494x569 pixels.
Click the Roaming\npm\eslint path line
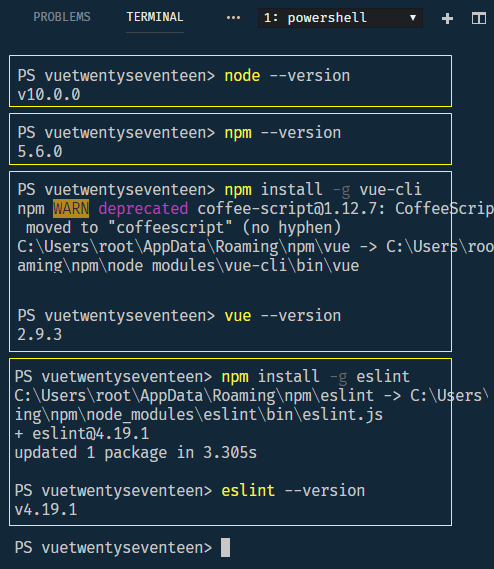251,396
